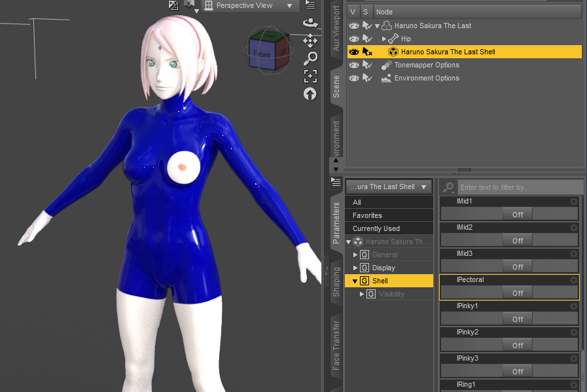The height and width of the screenshot is (392, 587).
Task: Open the ...ura The Last Shell node dropdown
Action: coord(389,187)
